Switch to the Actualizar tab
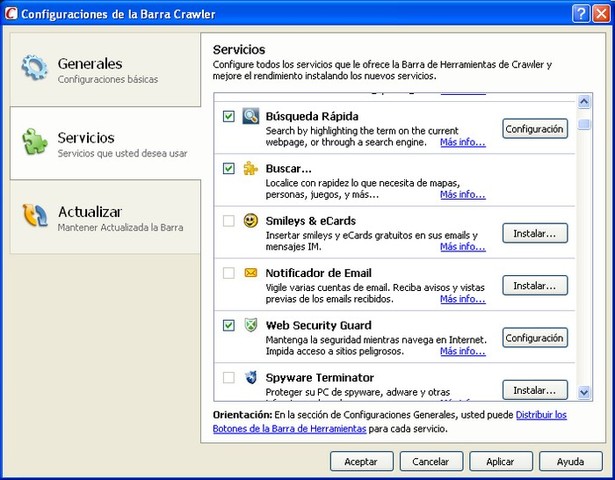The height and width of the screenshot is (480, 615). [x=105, y=217]
